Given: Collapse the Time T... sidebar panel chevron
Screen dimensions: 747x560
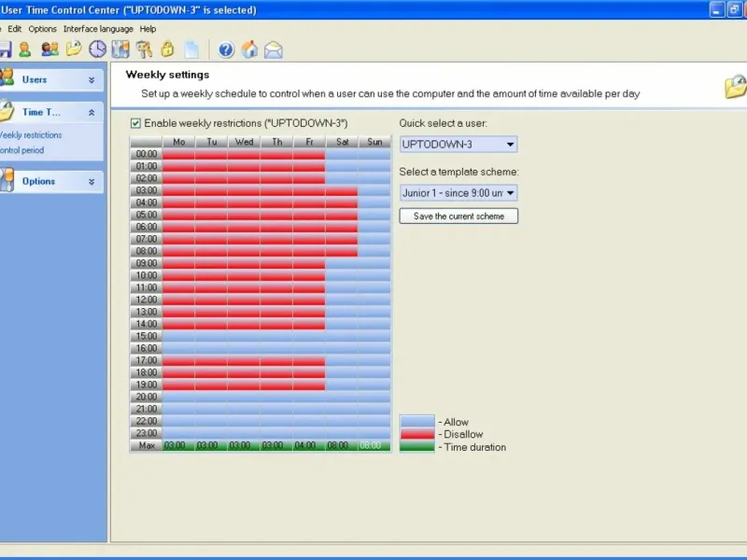Looking at the screenshot, I should 92,113.
